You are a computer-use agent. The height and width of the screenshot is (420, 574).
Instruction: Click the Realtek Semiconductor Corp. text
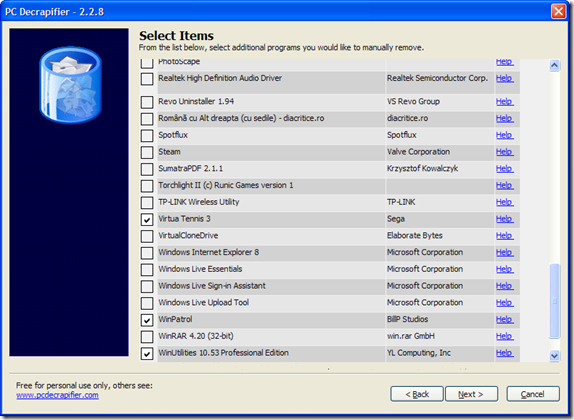(437, 78)
